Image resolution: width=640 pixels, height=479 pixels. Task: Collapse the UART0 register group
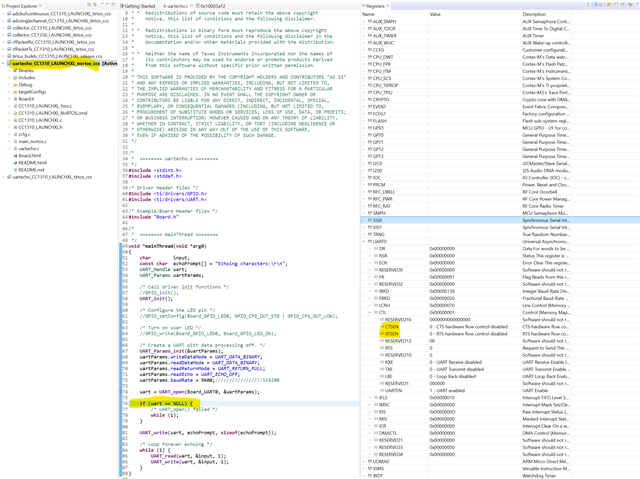point(364,242)
